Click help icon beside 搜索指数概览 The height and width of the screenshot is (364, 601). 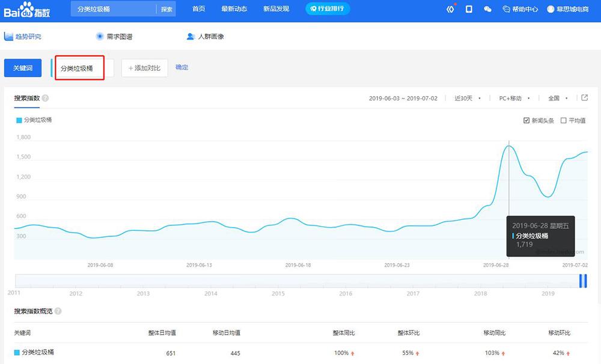pyautogui.click(x=58, y=311)
